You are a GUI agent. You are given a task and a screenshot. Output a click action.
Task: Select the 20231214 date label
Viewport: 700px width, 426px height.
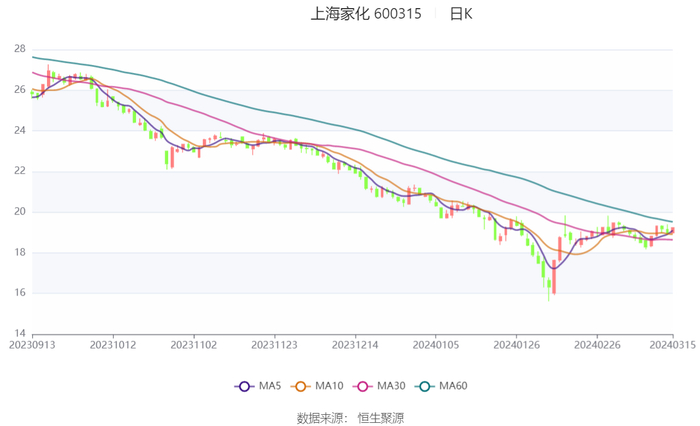pos(354,345)
